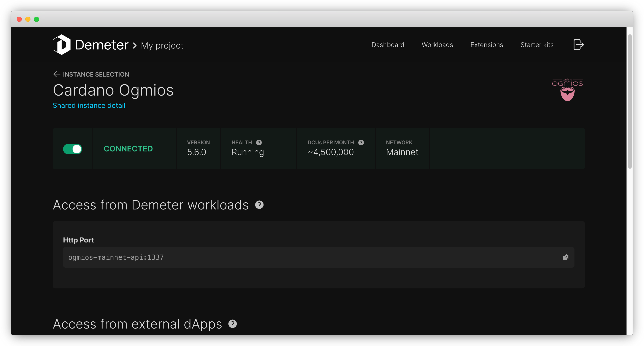
Task: Open the Health help question mark
Action: coord(259,143)
